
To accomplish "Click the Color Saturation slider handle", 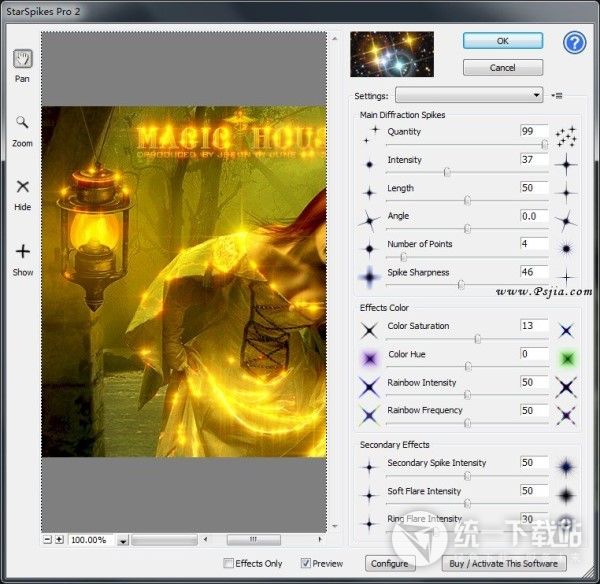I will coord(478,339).
